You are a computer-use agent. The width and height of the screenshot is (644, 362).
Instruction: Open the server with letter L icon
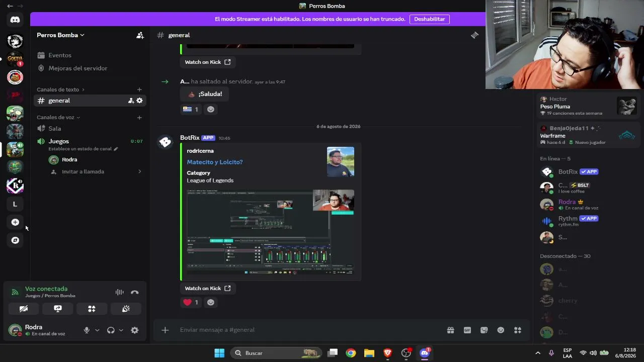point(15,204)
